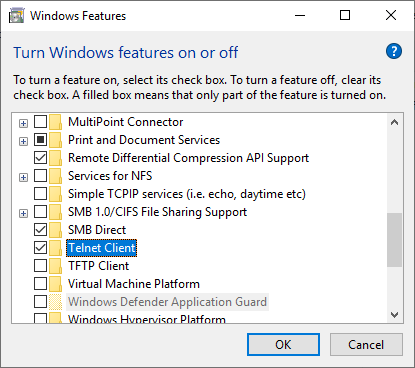415x368 pixels.
Task: Click the folder icon next to MultiPoint Connector
Action: pos(55,122)
